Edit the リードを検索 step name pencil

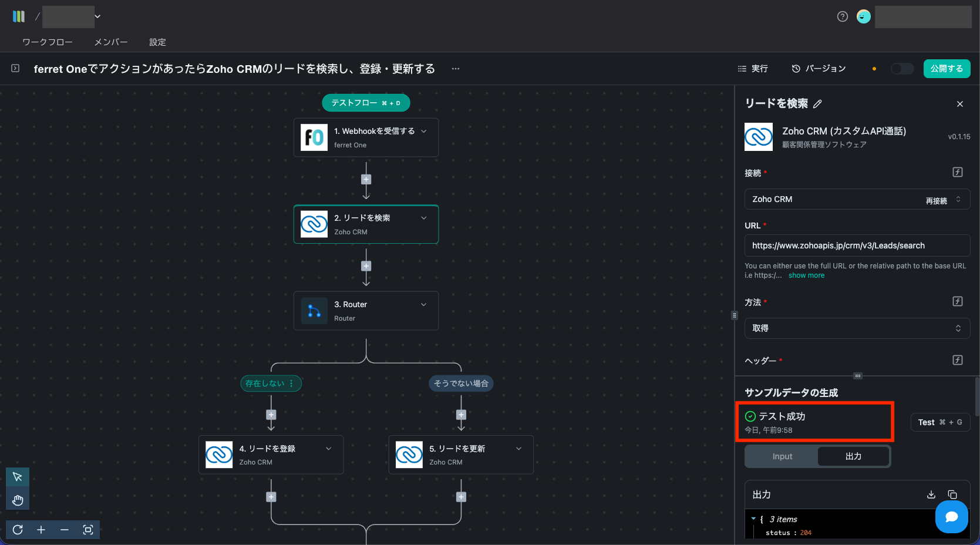click(x=817, y=104)
